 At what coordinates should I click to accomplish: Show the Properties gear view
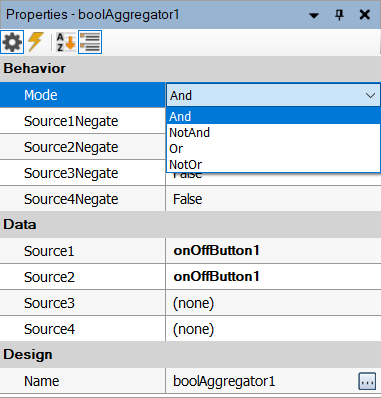point(12,42)
